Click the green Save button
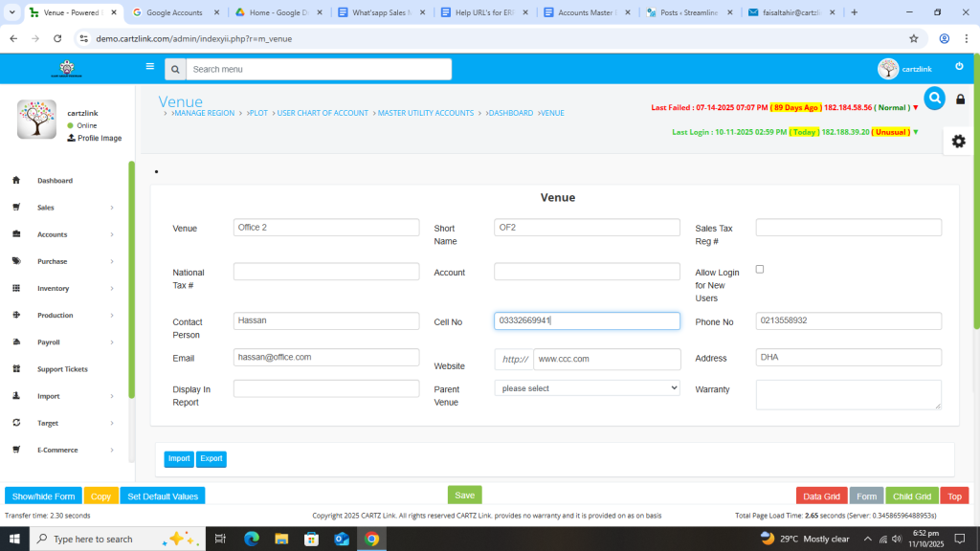This screenshot has height=551, width=980. (464, 496)
